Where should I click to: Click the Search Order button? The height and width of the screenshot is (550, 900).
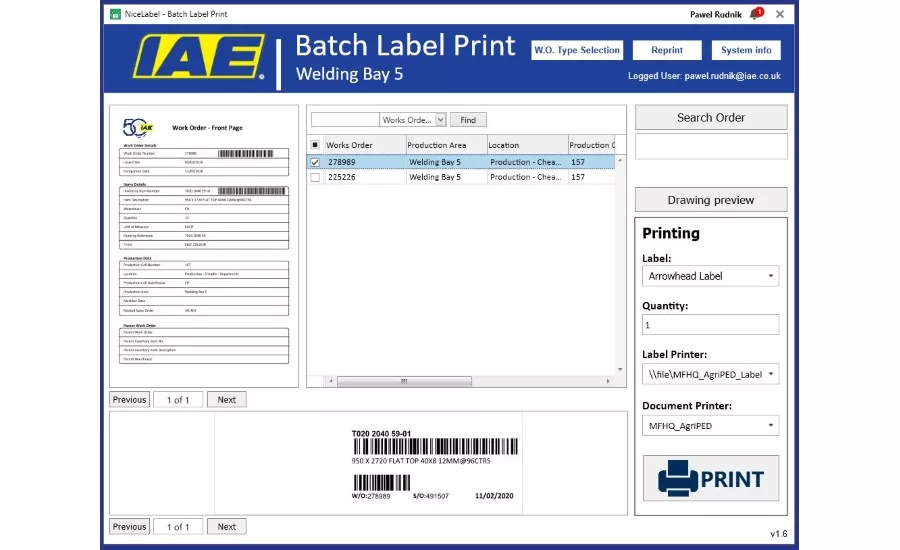pyautogui.click(x=711, y=117)
